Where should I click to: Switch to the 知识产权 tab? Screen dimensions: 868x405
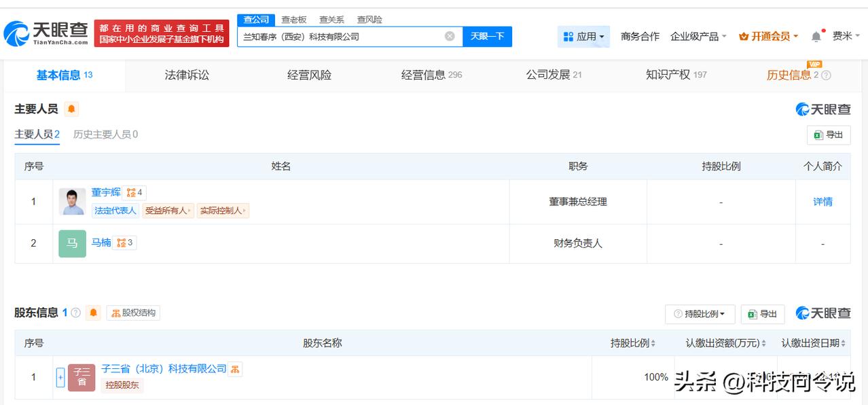click(x=676, y=75)
